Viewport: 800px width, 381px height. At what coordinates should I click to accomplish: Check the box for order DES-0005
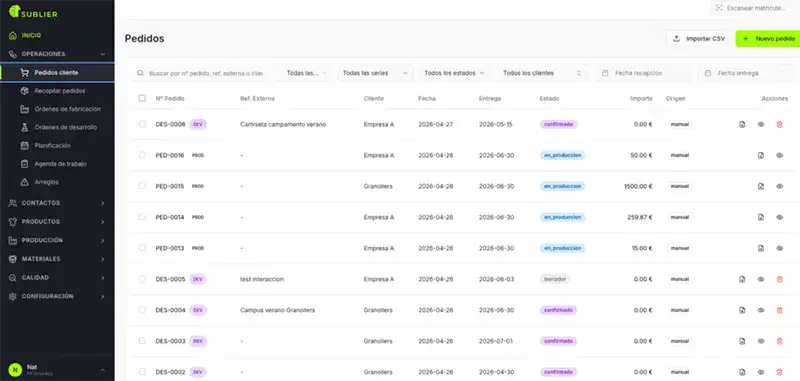click(142, 279)
